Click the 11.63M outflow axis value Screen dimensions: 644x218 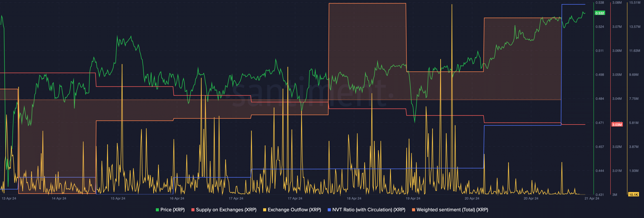click(635, 51)
